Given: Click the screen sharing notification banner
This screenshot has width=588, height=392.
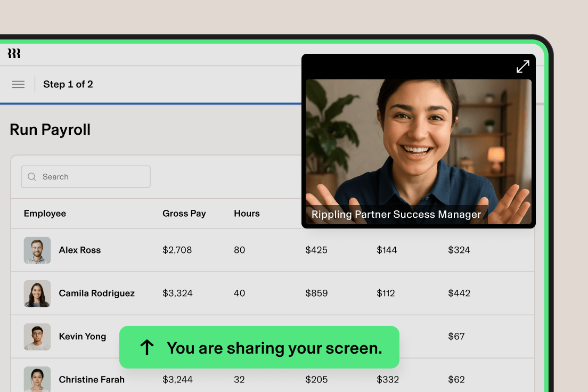Looking at the screenshot, I should (259, 347).
